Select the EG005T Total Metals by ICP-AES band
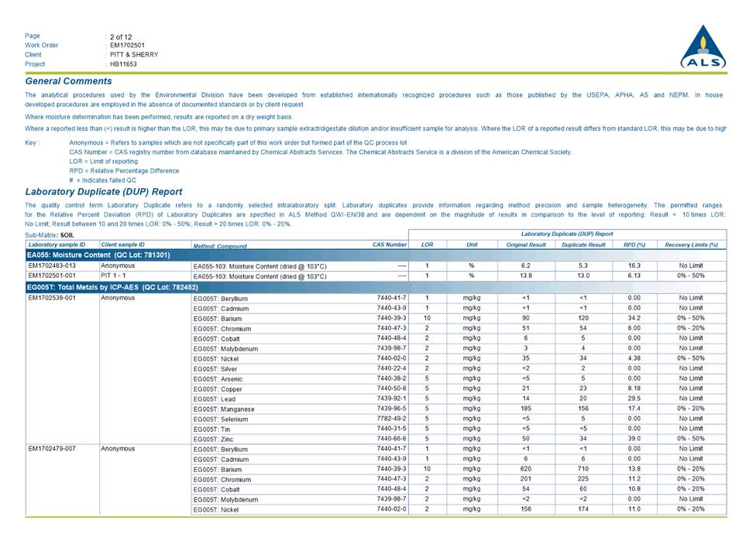This screenshot has height=534, width=756. click(x=376, y=287)
